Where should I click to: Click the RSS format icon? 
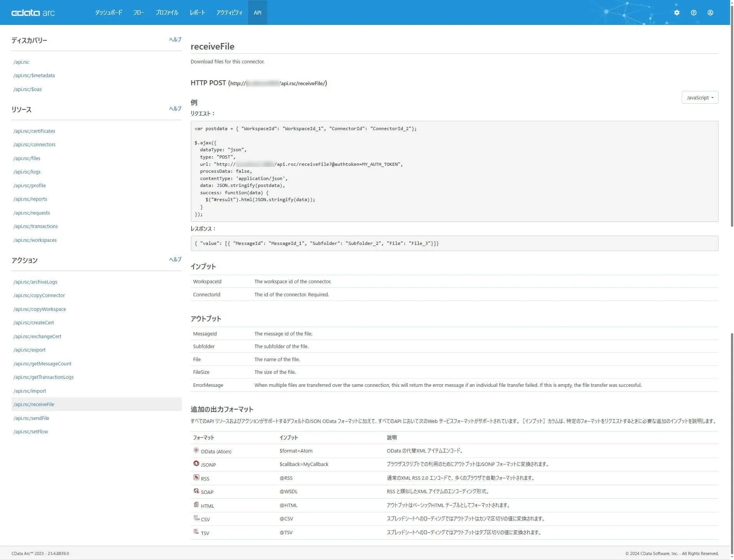(x=196, y=477)
